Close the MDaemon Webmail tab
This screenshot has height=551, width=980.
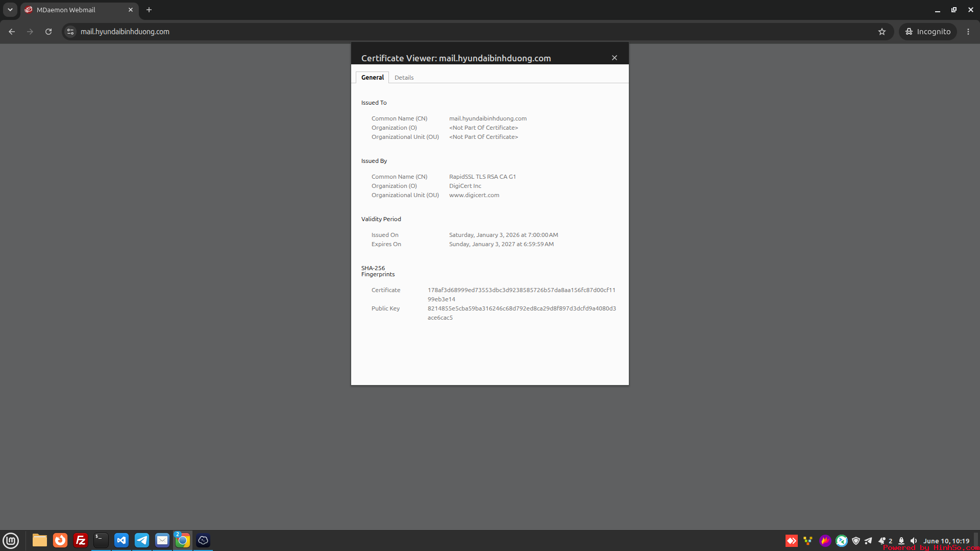coord(131,10)
